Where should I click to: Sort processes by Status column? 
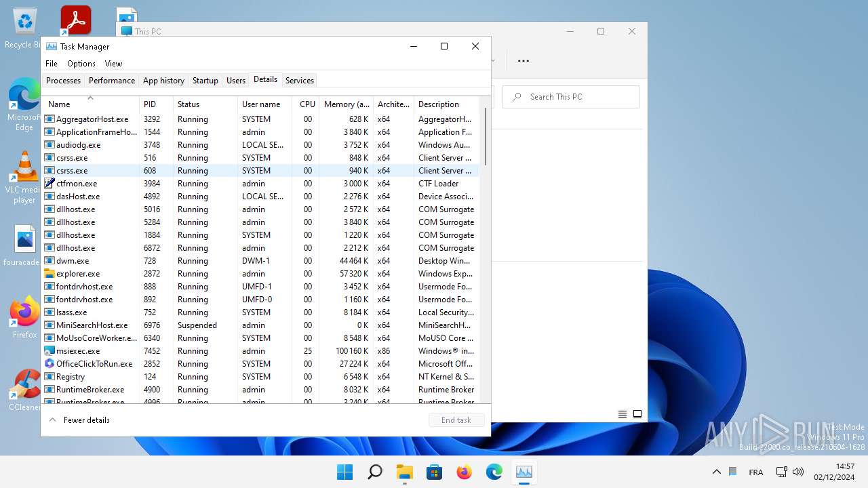click(205, 104)
